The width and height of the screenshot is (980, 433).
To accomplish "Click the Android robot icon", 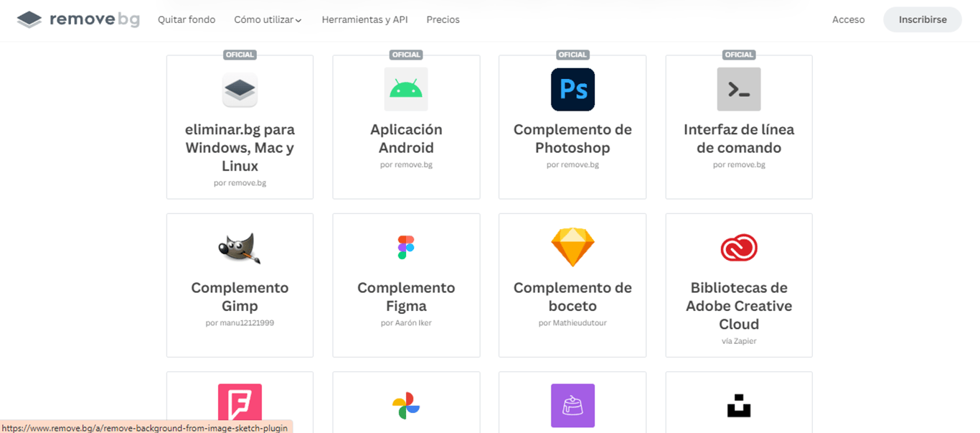I will click(x=406, y=89).
